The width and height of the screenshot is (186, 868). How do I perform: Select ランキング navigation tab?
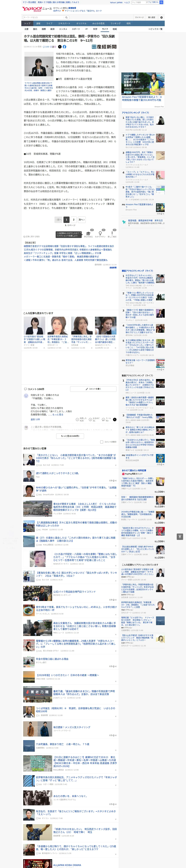click(115, 24)
